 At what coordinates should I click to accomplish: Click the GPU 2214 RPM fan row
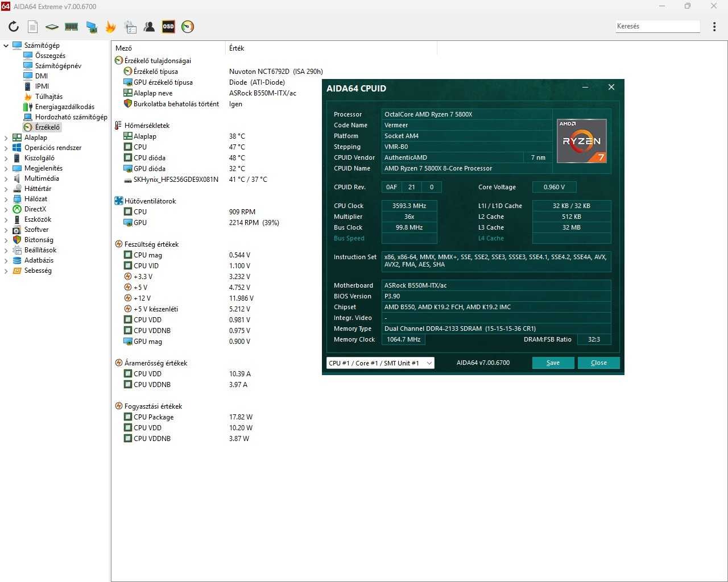point(201,223)
